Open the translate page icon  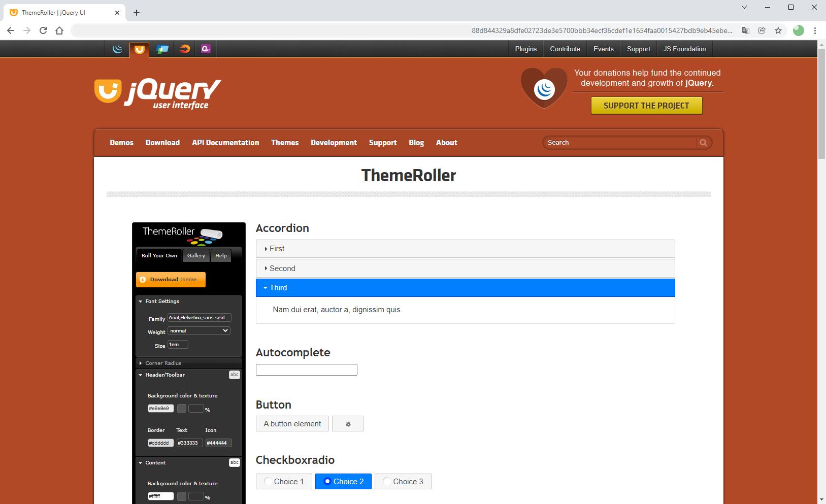pyautogui.click(x=746, y=30)
